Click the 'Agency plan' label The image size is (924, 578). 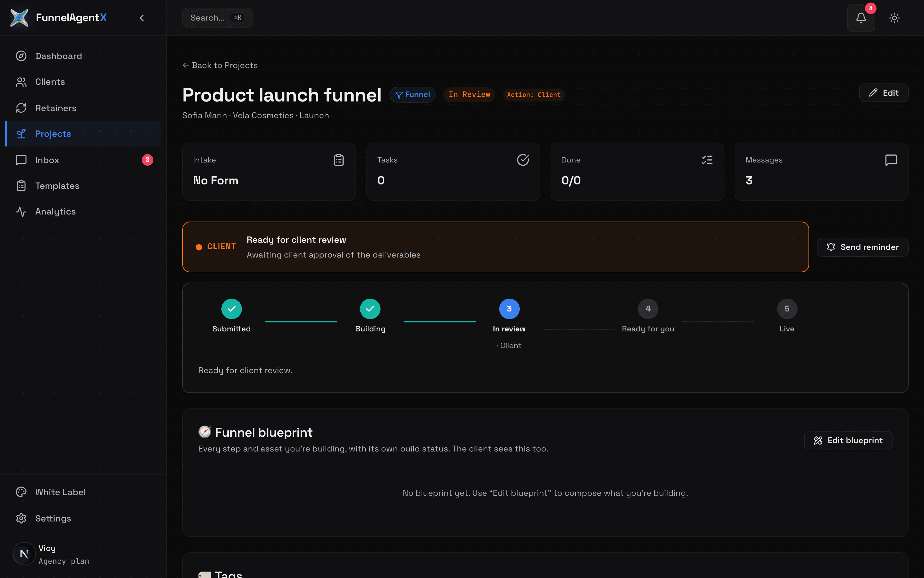64,561
